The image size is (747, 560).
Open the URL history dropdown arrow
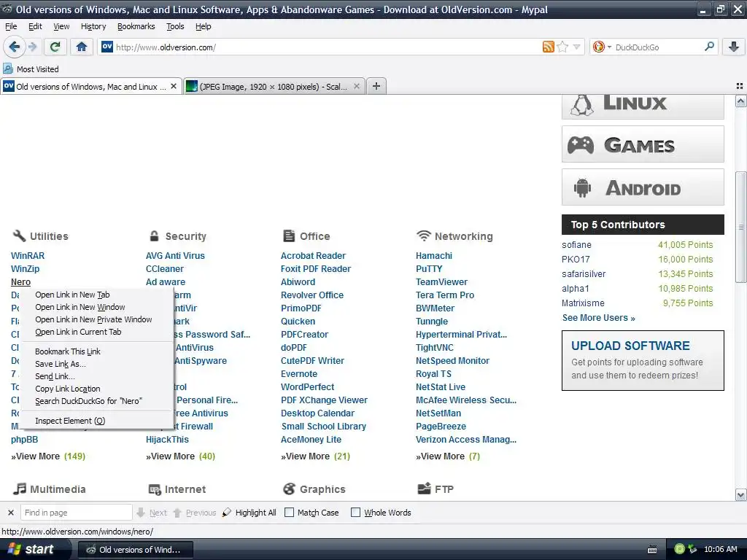click(x=576, y=47)
